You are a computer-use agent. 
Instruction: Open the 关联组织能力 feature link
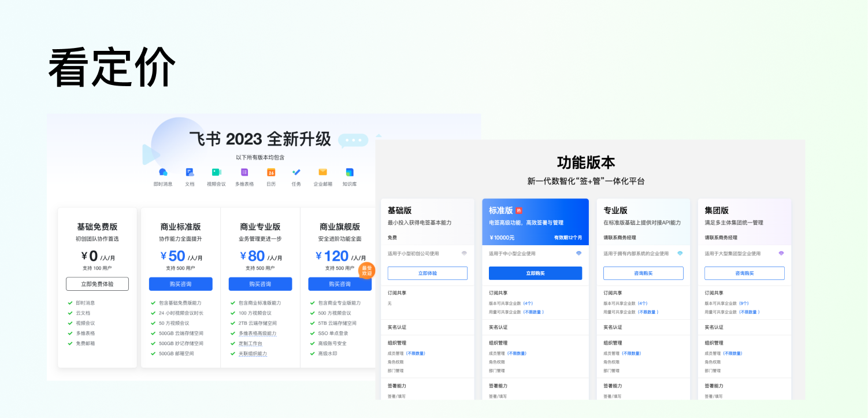pyautogui.click(x=253, y=354)
